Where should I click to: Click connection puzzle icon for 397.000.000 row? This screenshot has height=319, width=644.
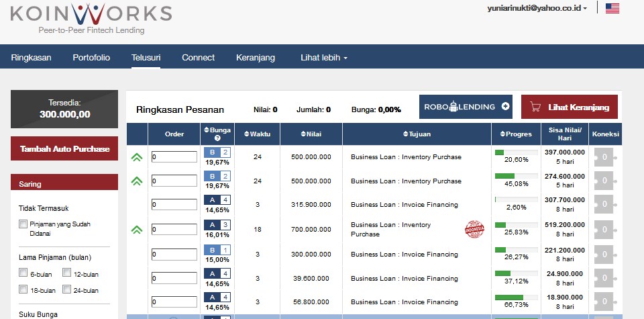(x=604, y=157)
